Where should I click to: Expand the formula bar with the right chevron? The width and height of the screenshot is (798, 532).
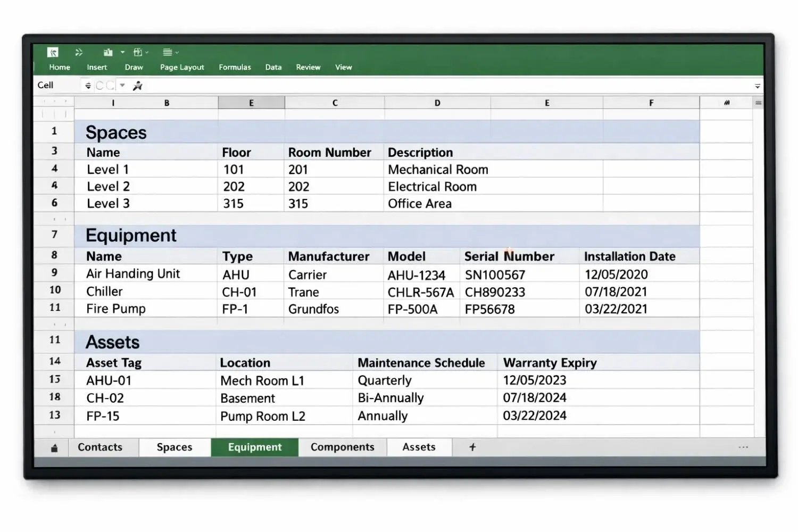[x=758, y=86]
